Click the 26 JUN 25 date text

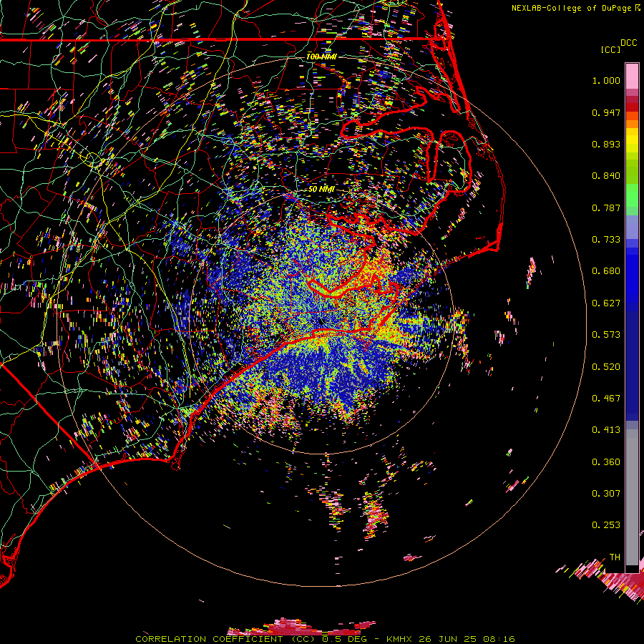click(447, 639)
